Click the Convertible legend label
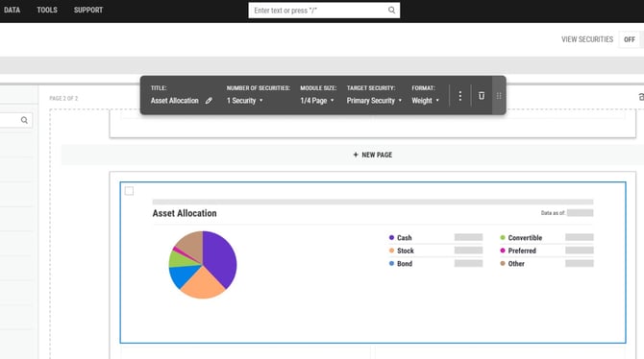Image resolution: width=644 pixels, height=359 pixels. coord(525,238)
